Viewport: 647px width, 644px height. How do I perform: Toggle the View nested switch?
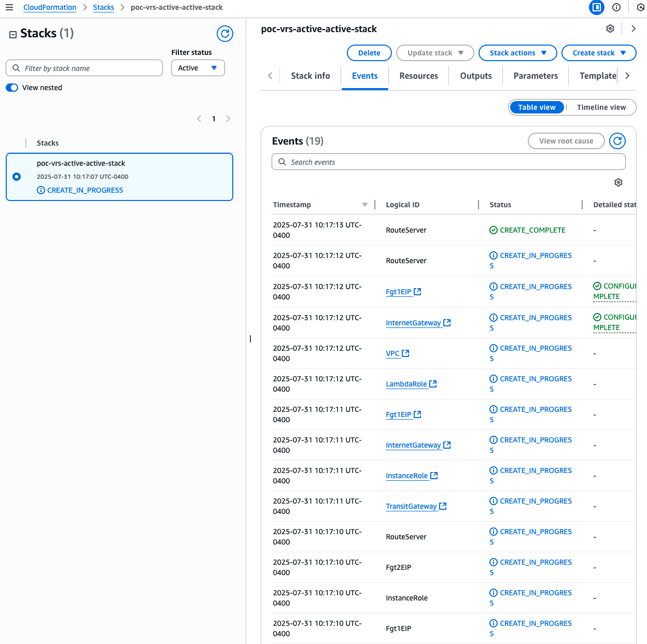click(12, 88)
